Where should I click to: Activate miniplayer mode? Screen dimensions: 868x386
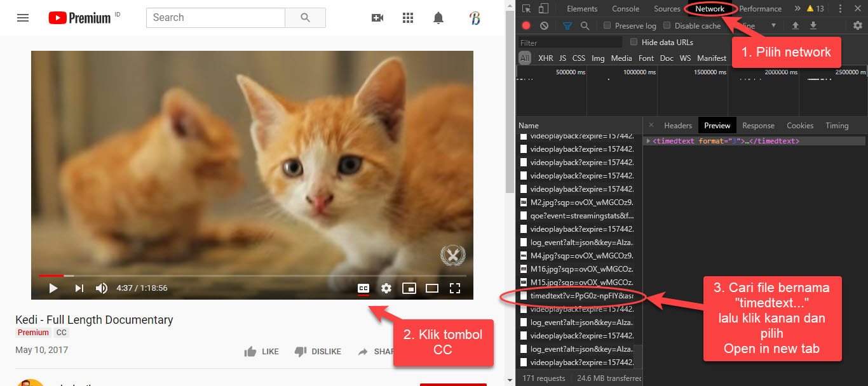(x=409, y=288)
